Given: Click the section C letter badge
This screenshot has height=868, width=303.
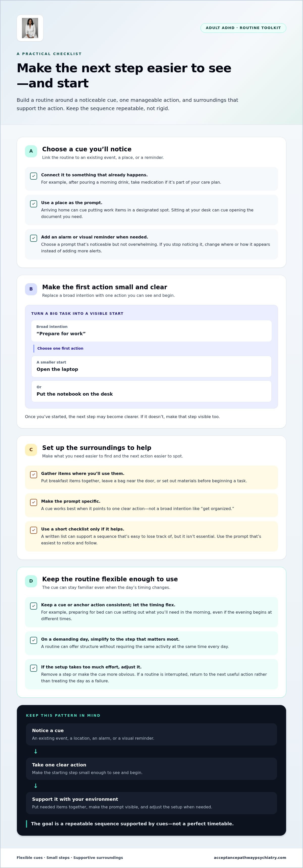Looking at the screenshot, I should 31,450.
